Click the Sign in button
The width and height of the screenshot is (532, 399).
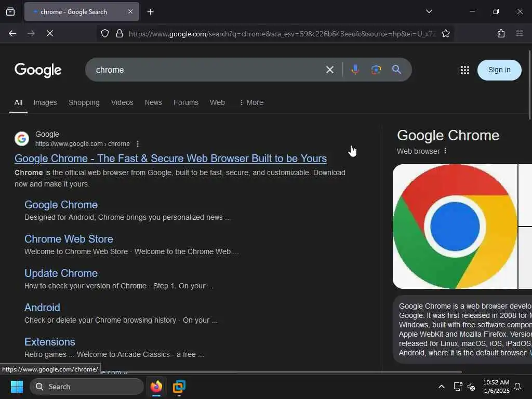pyautogui.click(x=499, y=70)
